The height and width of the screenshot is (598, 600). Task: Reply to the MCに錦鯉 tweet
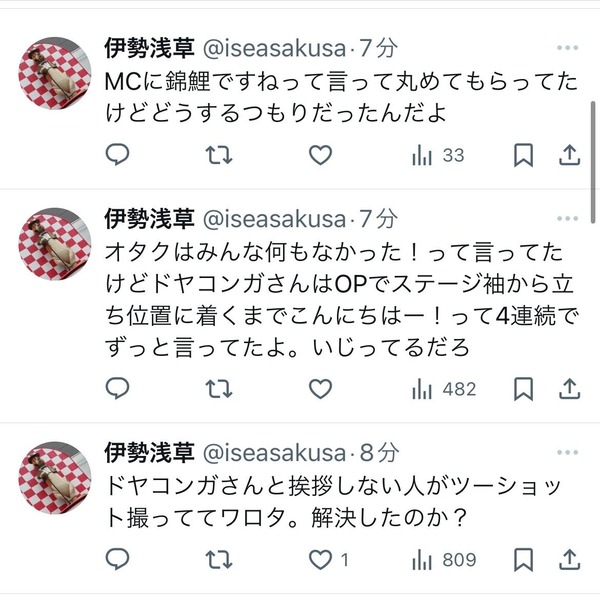(117, 155)
